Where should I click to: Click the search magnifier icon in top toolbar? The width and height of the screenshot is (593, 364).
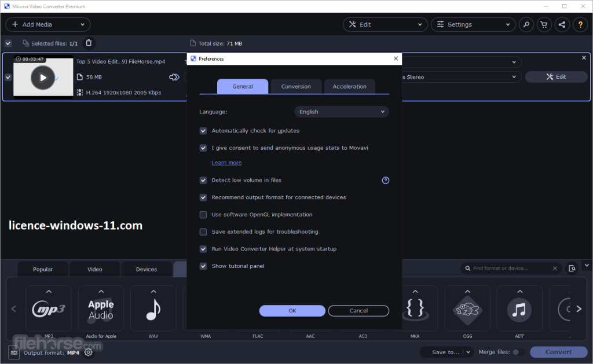526,24
